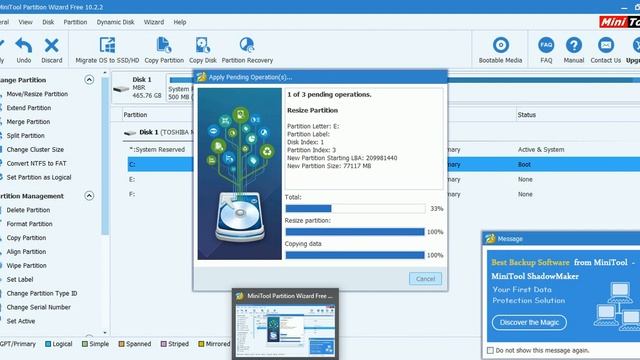
Task: Choose Change Cluster Size action
Action: tap(35, 149)
